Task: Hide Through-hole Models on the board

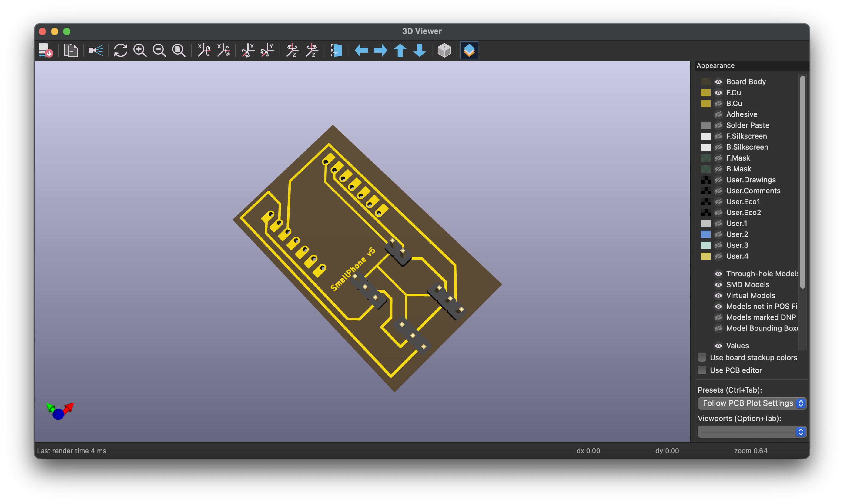Action: (719, 274)
